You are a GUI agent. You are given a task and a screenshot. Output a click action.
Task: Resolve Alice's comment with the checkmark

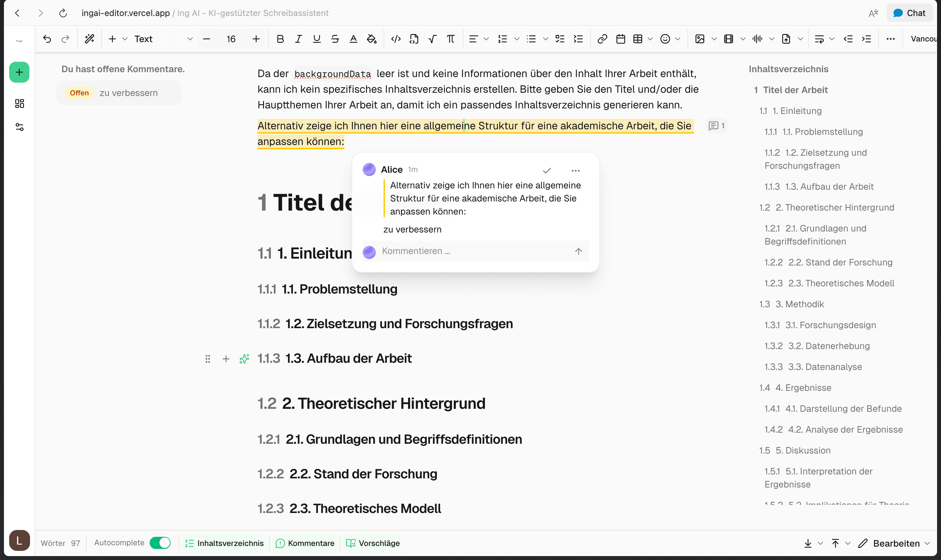coord(547,170)
